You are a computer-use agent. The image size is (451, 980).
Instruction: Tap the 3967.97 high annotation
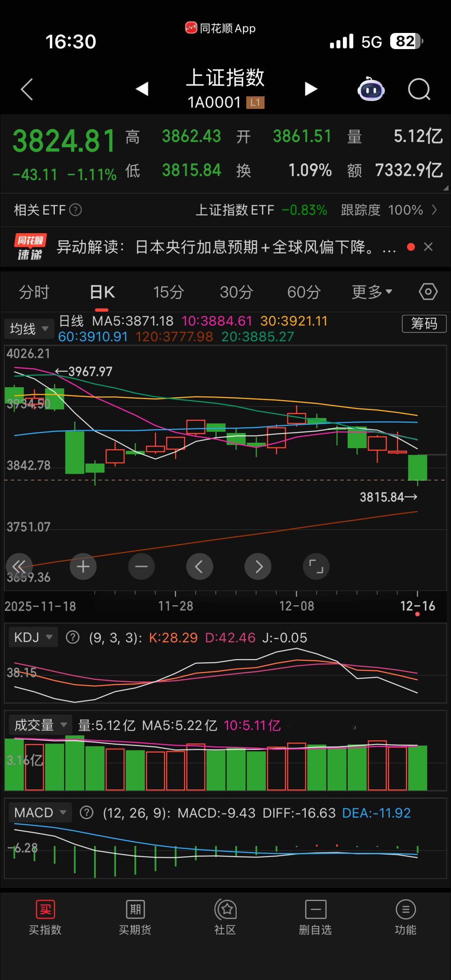tap(84, 372)
